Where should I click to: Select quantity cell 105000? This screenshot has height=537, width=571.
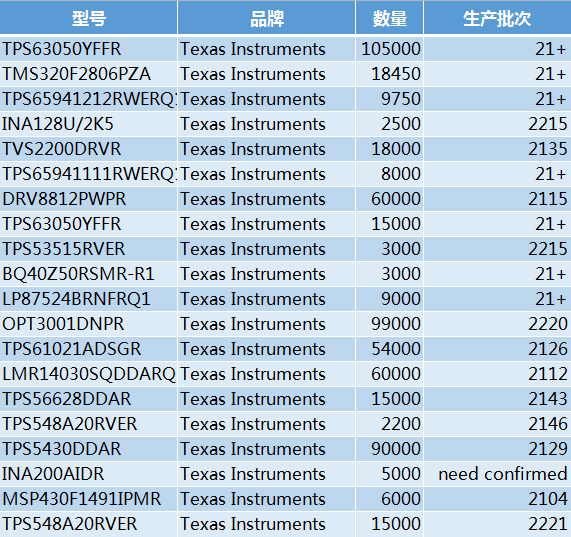coord(389,49)
